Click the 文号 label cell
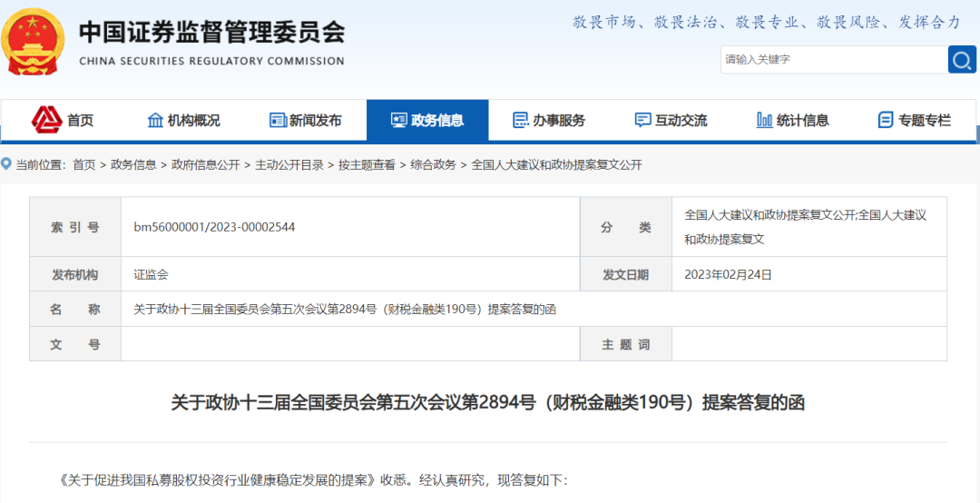Image resolution: width=980 pixels, height=503 pixels. [75, 343]
